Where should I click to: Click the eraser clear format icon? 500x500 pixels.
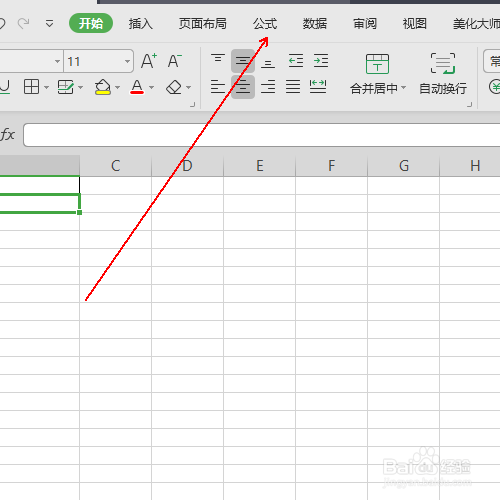(x=174, y=87)
